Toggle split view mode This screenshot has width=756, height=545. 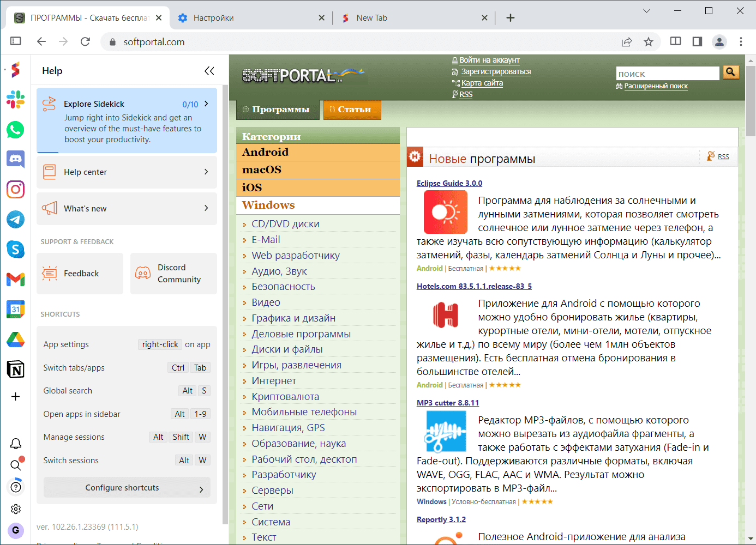click(675, 41)
